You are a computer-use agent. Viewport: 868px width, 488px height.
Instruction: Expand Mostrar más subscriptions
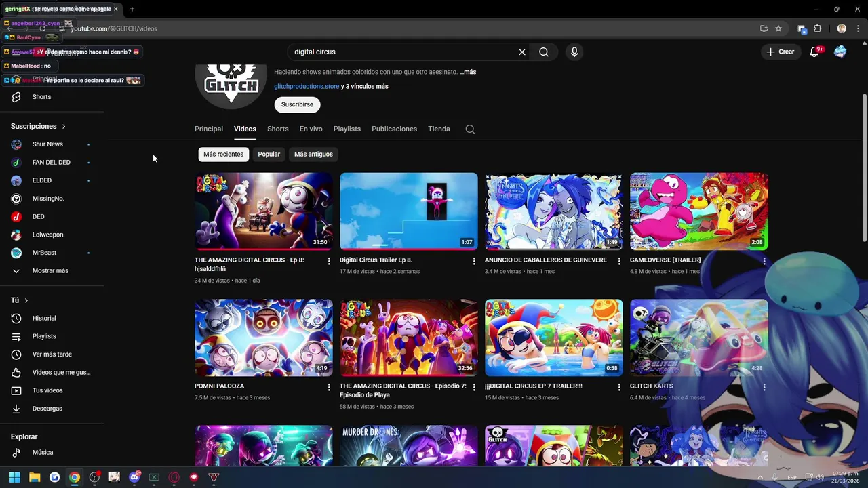pos(52,271)
